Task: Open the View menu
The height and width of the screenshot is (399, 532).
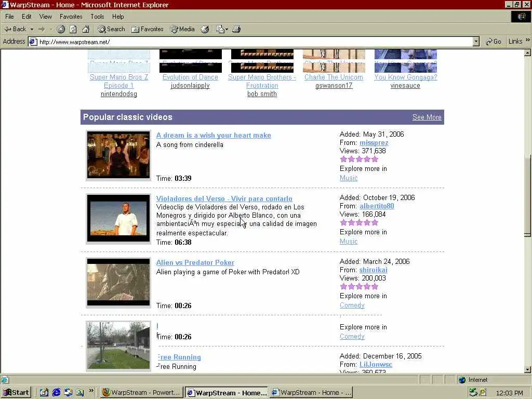Action: click(x=46, y=17)
